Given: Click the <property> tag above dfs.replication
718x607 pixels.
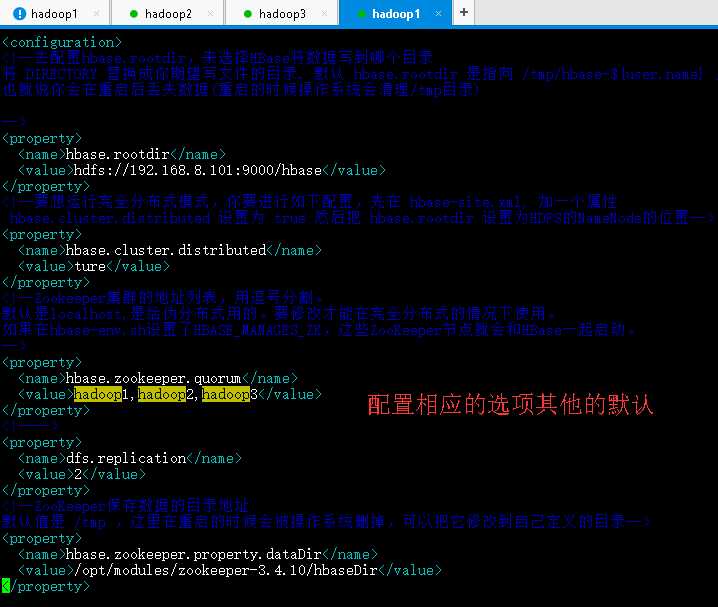Looking at the screenshot, I should (x=42, y=443).
